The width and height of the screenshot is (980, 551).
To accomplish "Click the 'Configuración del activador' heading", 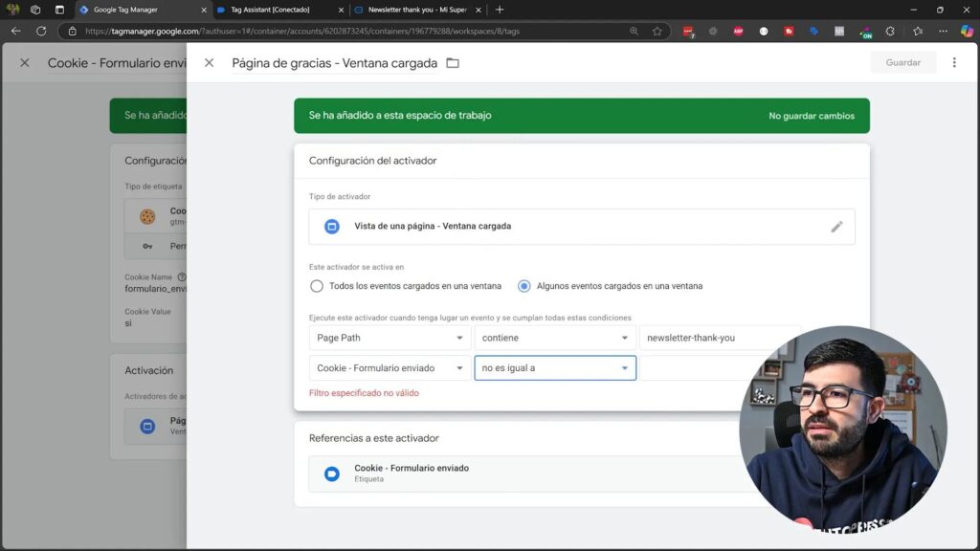I will click(372, 161).
